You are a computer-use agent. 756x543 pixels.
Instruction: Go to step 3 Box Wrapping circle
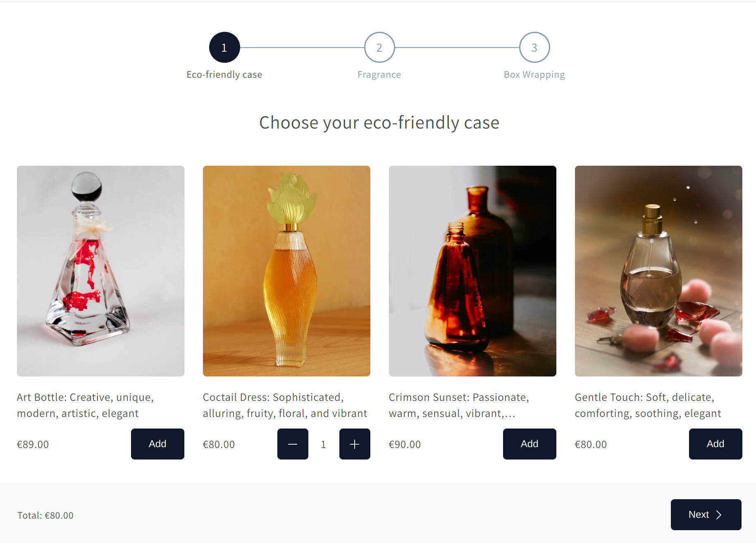tap(534, 48)
